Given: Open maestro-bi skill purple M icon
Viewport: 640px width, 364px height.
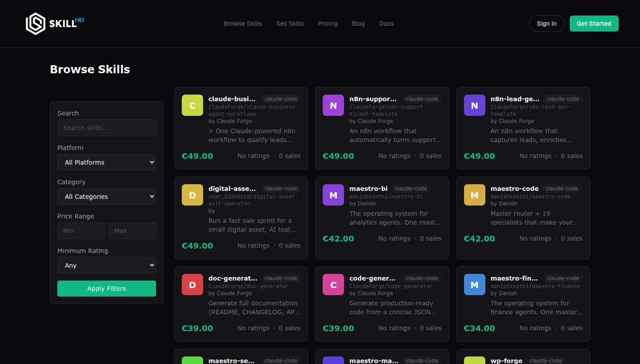Looking at the screenshot, I should point(333,195).
